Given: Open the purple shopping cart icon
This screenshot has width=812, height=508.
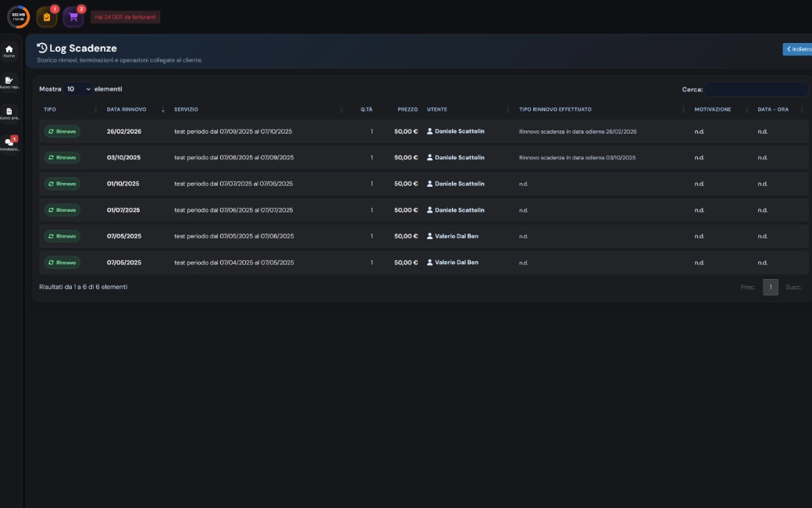Looking at the screenshot, I should tap(73, 17).
